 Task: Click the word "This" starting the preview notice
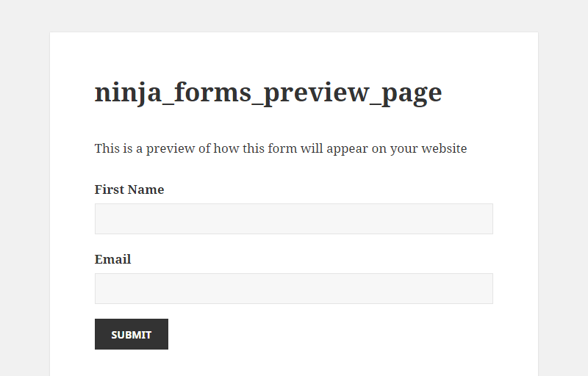pyautogui.click(x=107, y=148)
